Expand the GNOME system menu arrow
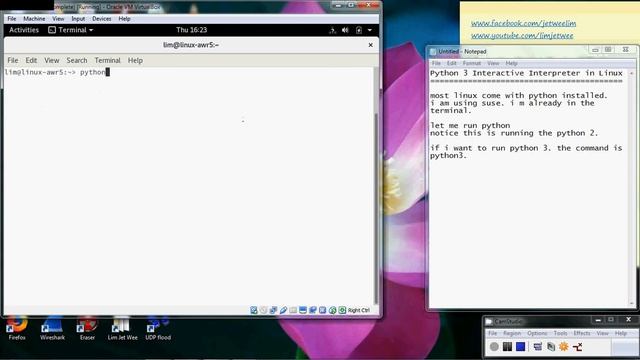Screen dimensions: 640x360 point(370,30)
